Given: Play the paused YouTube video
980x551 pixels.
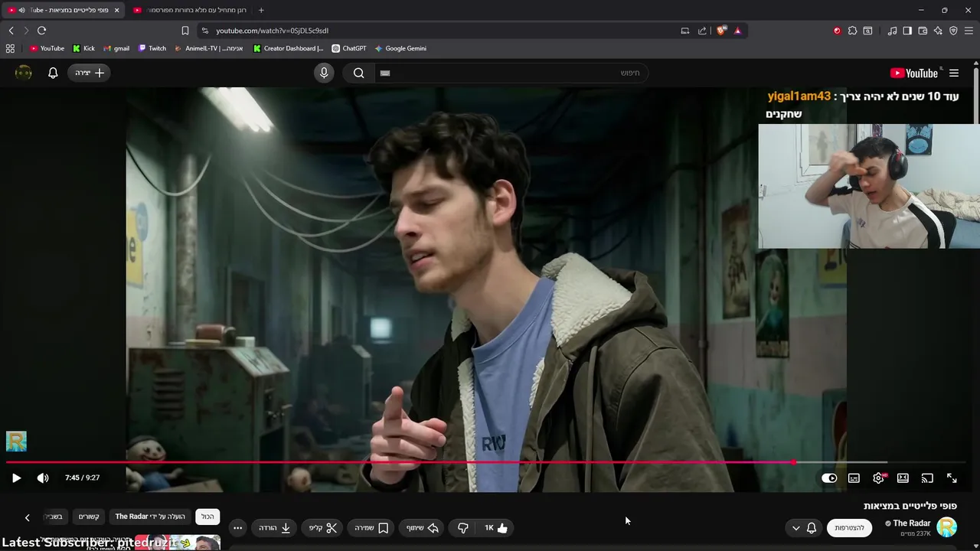Looking at the screenshot, I should tap(16, 478).
